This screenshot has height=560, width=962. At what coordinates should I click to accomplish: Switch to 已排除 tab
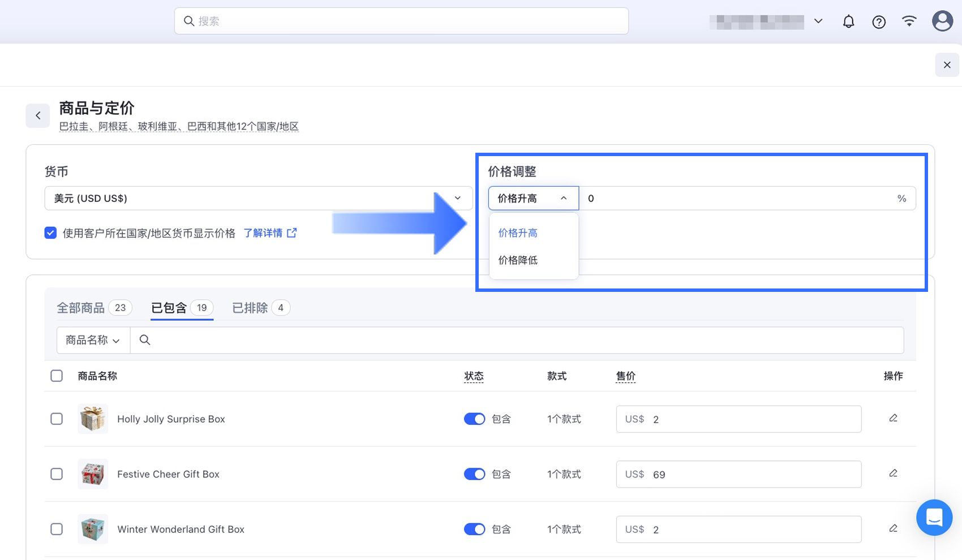[x=261, y=308]
